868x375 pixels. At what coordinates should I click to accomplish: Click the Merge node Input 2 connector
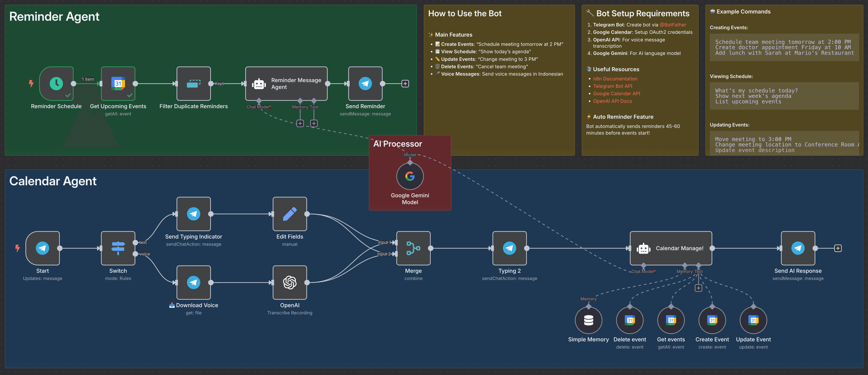(x=396, y=254)
